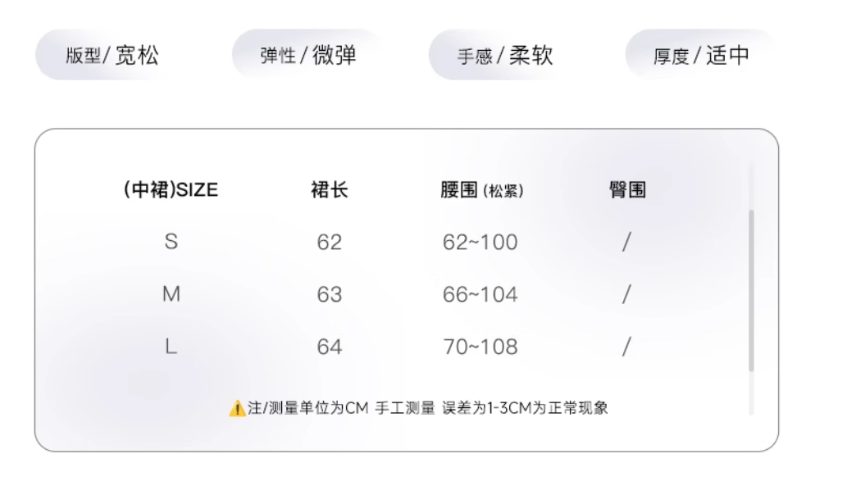Click the 裙长 skirt length header
This screenshot has width=847, height=504.
click(x=330, y=191)
